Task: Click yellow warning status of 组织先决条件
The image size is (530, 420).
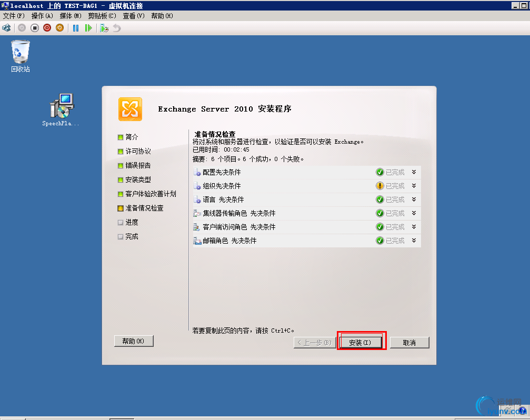Action: click(x=380, y=186)
